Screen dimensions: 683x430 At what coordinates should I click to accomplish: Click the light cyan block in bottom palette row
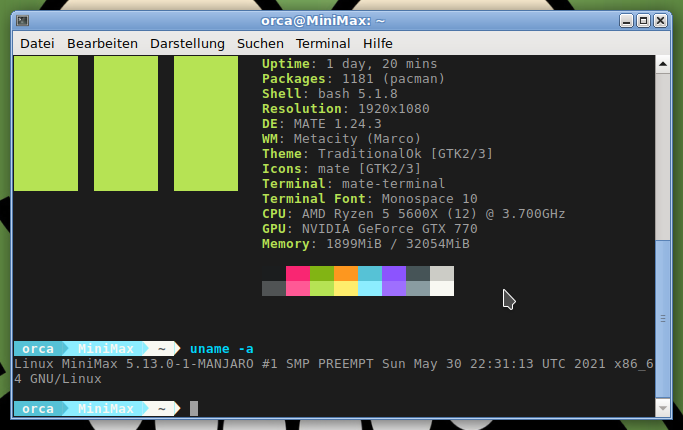click(x=370, y=288)
